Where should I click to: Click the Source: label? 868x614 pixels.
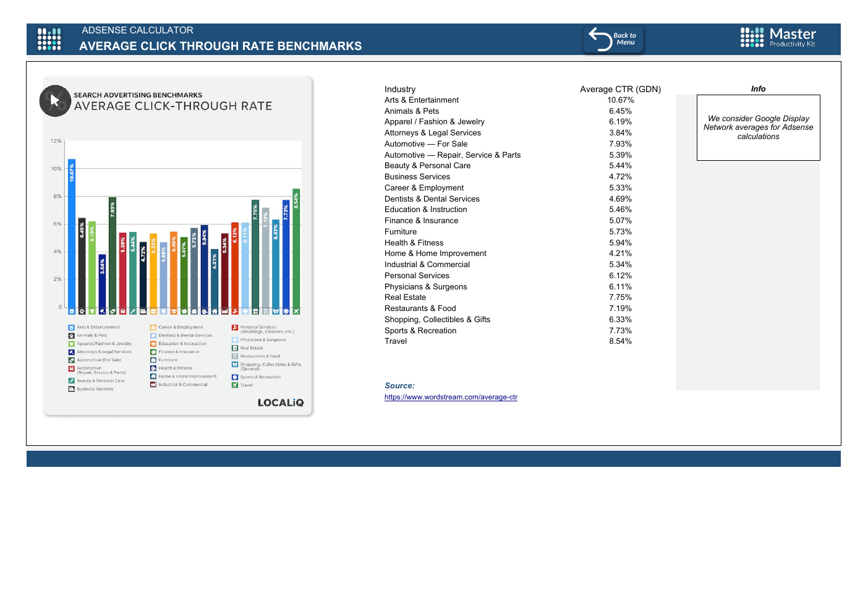(x=399, y=386)
